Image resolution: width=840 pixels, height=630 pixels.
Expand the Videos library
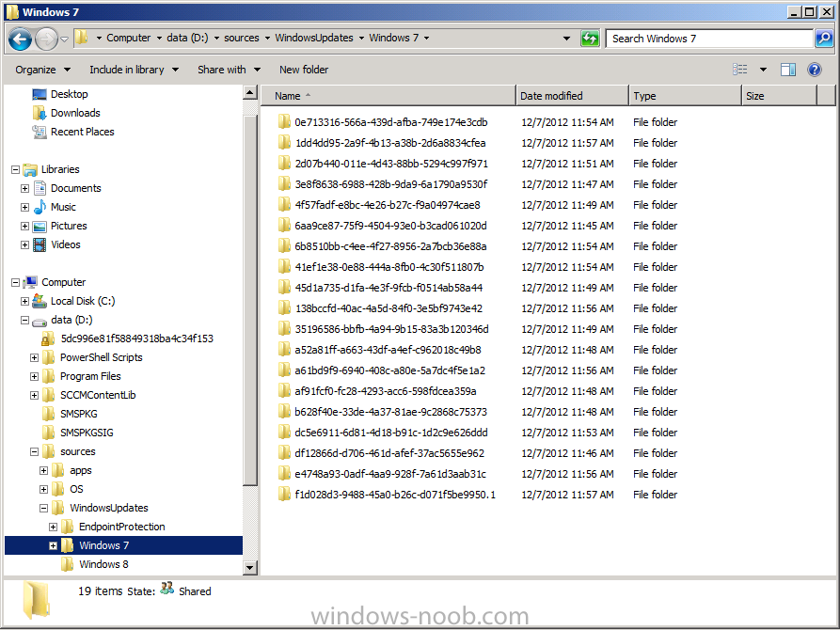point(24,244)
